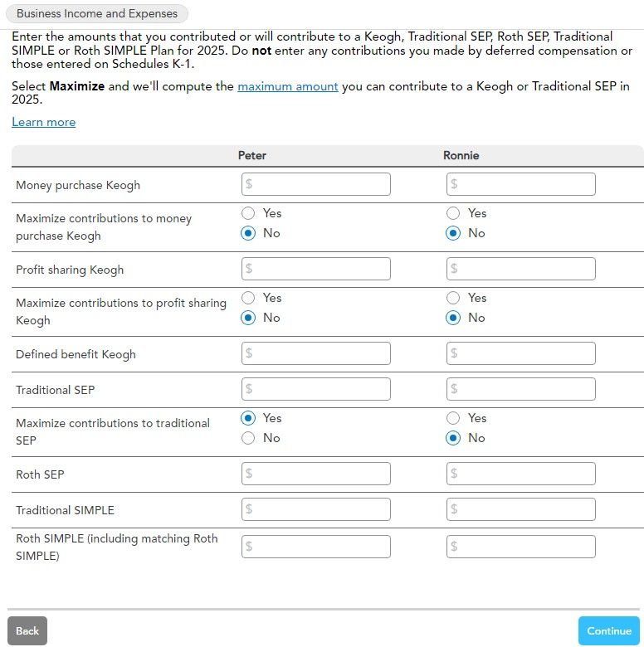Select Yes for Peter's money purchase Keogh maximize

(248, 213)
